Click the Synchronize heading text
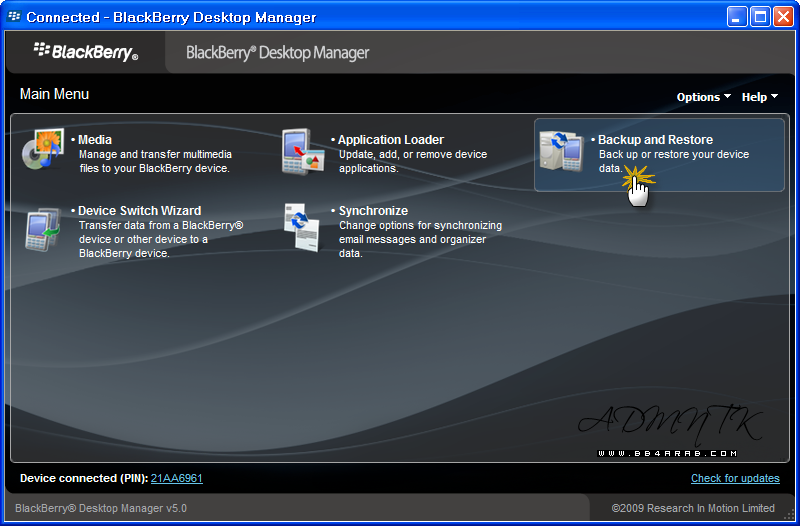This screenshot has width=800, height=526. [x=373, y=211]
